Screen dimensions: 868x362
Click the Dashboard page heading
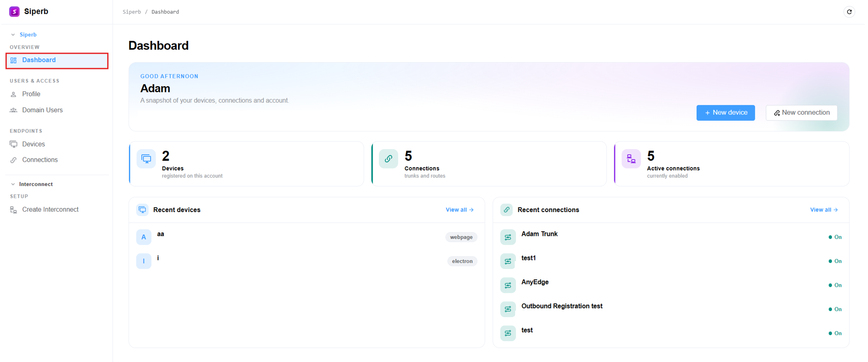158,46
